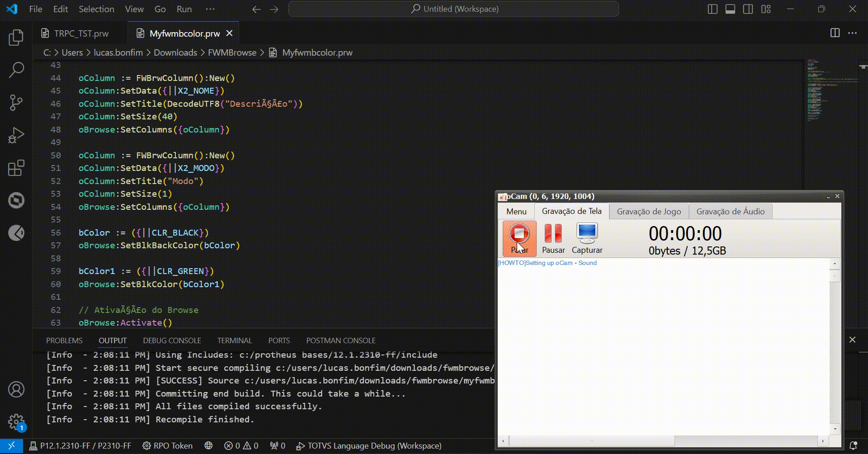Toggle the secondary side bar layout icon
Viewport: 868px width, 454px height.
click(748, 9)
